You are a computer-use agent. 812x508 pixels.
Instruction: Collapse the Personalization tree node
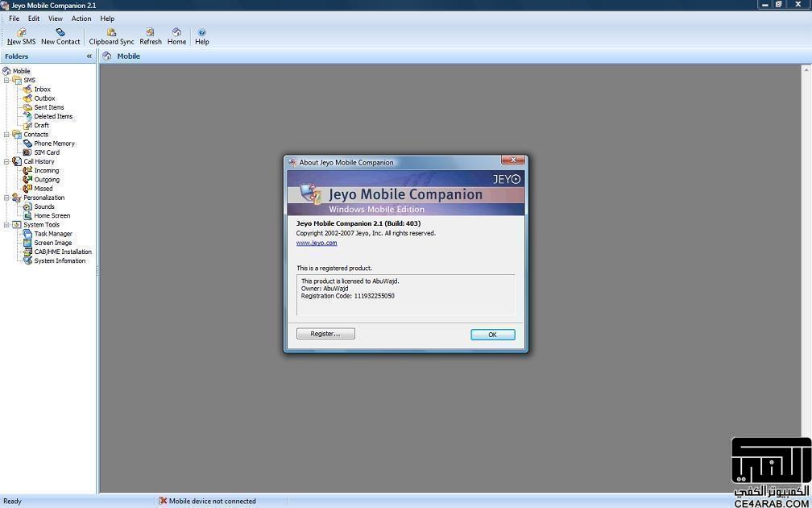point(6,198)
